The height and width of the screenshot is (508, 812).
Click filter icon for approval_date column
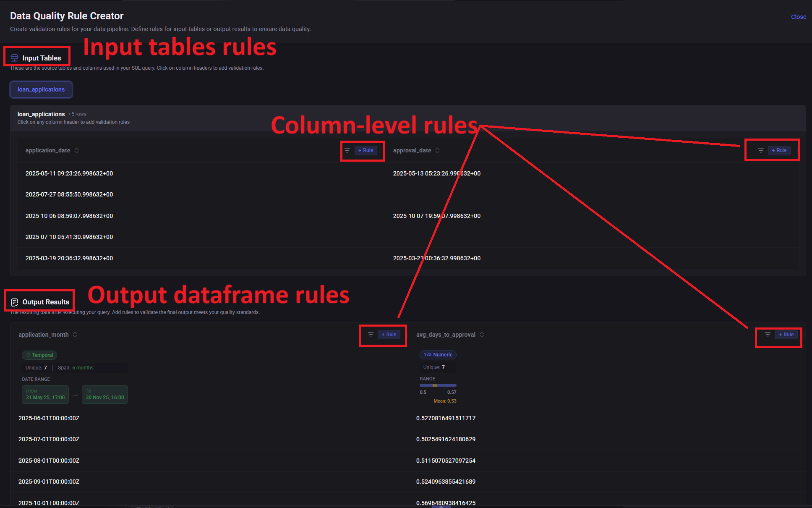760,150
